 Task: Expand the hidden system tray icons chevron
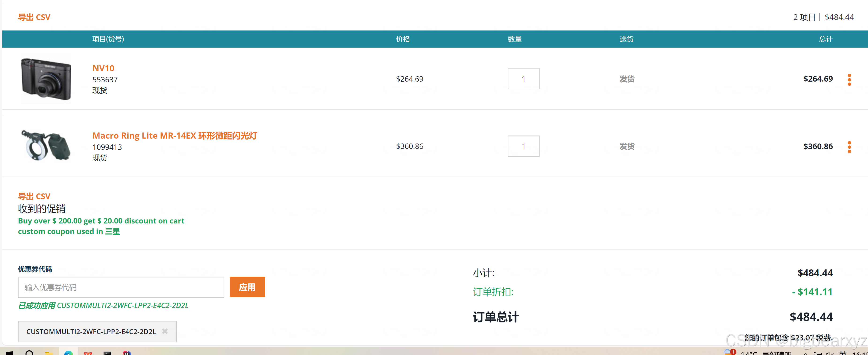[805, 353]
